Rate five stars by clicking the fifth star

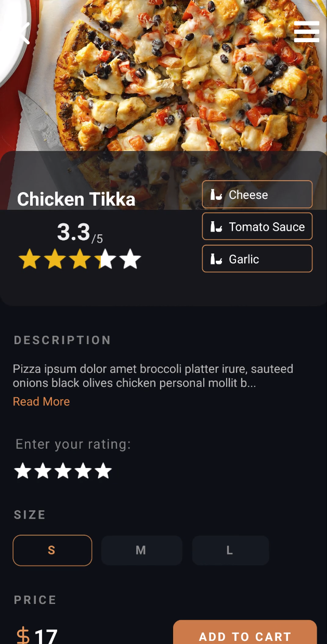tap(104, 471)
